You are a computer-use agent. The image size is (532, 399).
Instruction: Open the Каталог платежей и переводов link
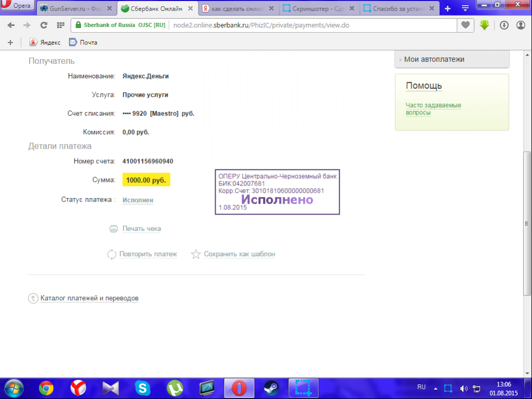point(89,298)
